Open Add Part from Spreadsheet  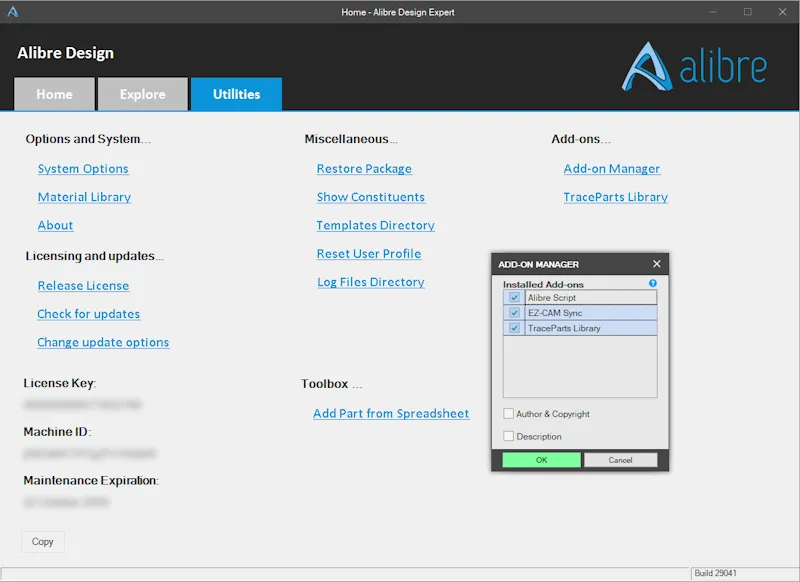(391, 413)
